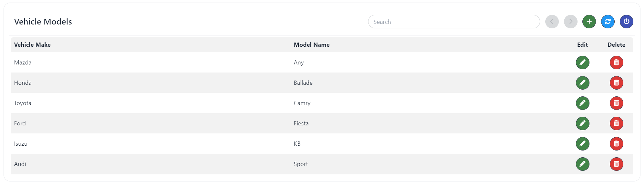The width and height of the screenshot is (644, 185).
Task: Click the blue refresh icon
Action: [608, 22]
